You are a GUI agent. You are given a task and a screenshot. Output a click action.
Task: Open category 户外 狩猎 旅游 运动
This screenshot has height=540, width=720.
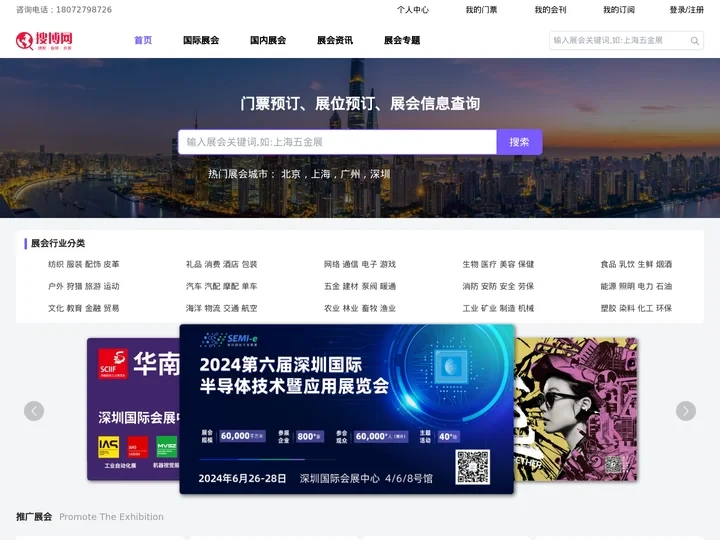click(x=84, y=286)
